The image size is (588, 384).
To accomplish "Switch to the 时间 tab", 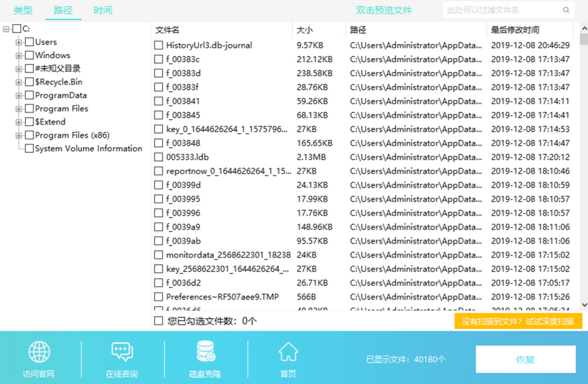I will click(x=103, y=10).
